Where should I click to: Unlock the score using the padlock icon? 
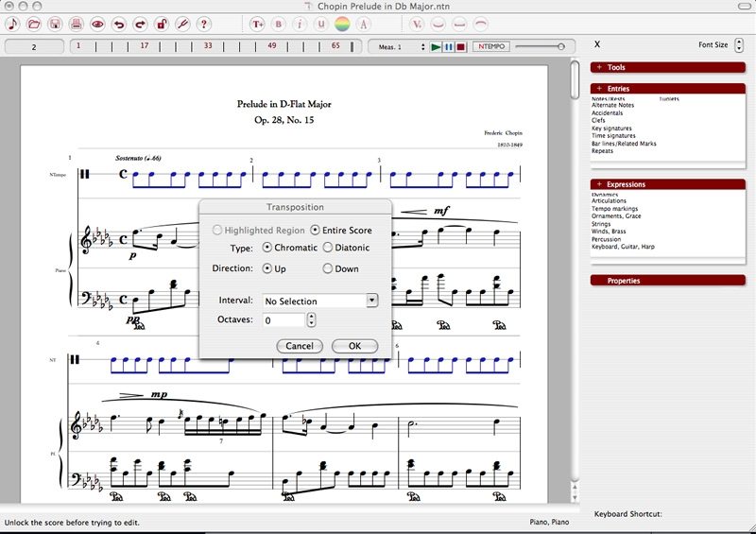click(x=161, y=25)
